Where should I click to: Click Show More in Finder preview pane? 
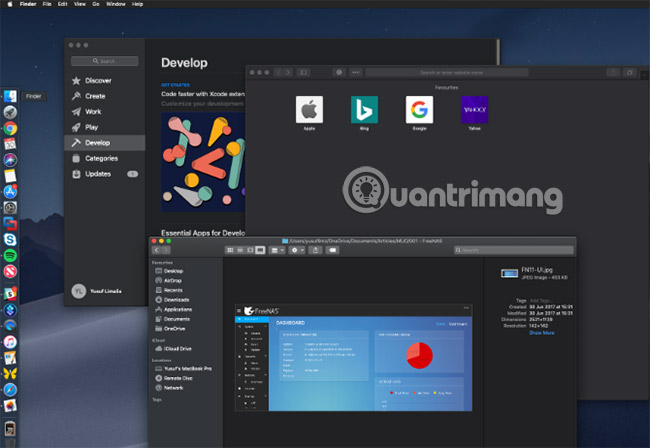pyautogui.click(x=541, y=333)
